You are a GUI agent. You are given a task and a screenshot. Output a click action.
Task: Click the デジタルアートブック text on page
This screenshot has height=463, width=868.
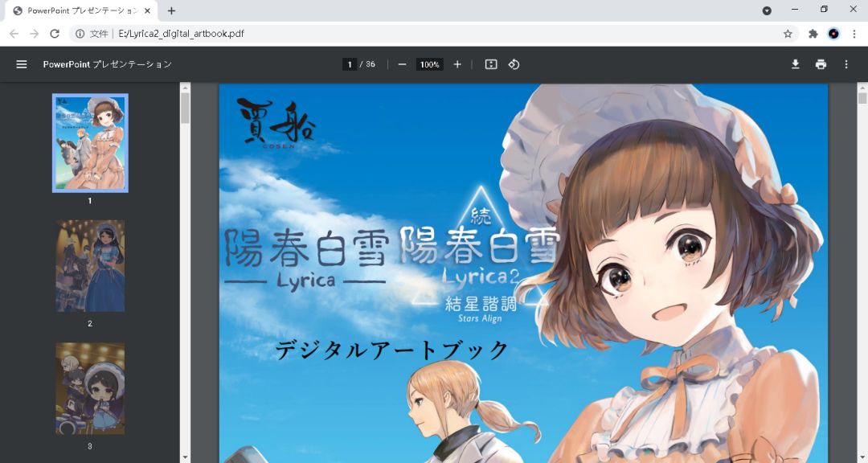coord(391,350)
